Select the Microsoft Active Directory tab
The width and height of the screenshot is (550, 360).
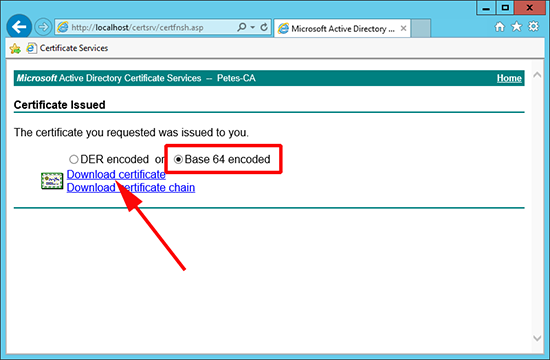click(342, 28)
